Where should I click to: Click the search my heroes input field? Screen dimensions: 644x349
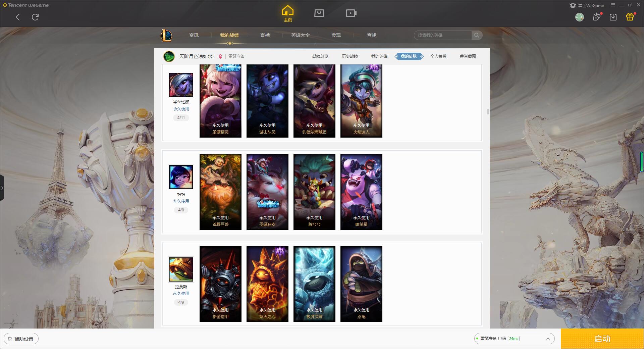click(x=443, y=35)
